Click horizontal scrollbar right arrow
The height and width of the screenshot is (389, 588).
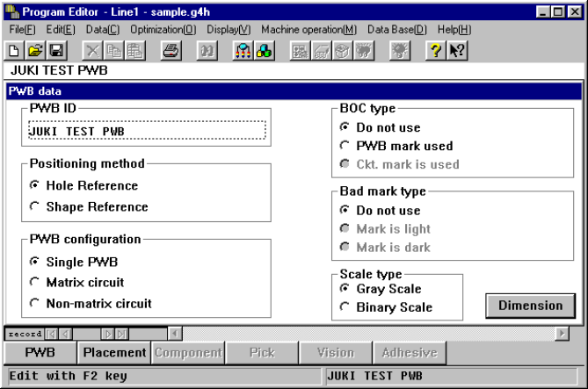[x=562, y=334]
